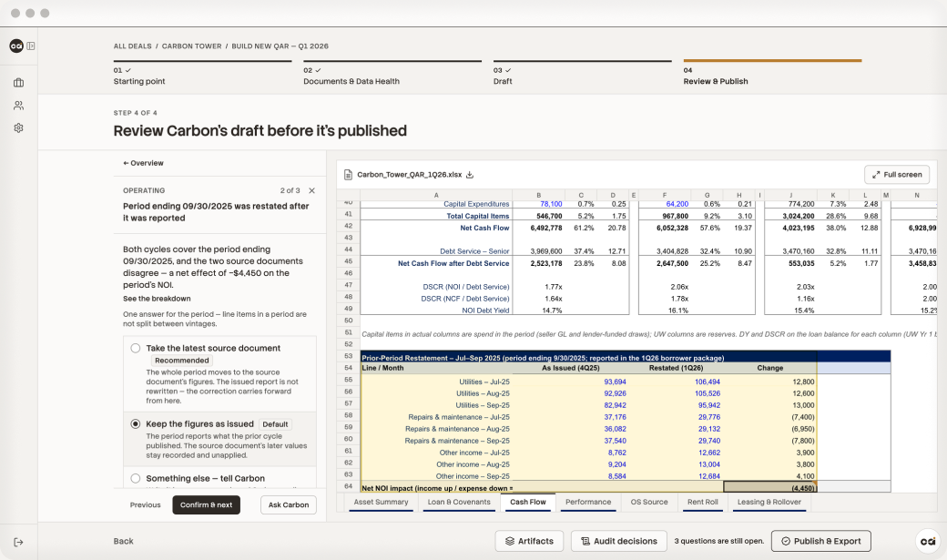Click 'DSCR (NOI / Debt Service)' row label
The width and height of the screenshot is (947, 560).
point(465,287)
